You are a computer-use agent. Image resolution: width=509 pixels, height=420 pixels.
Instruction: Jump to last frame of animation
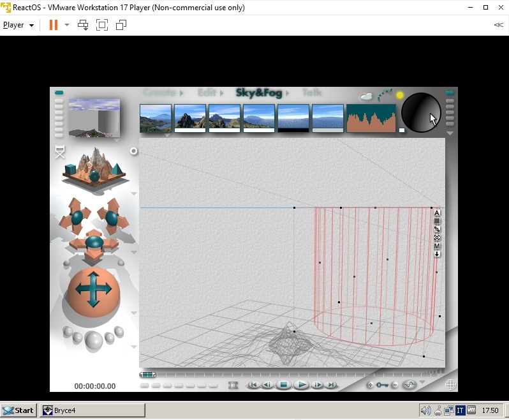click(331, 385)
